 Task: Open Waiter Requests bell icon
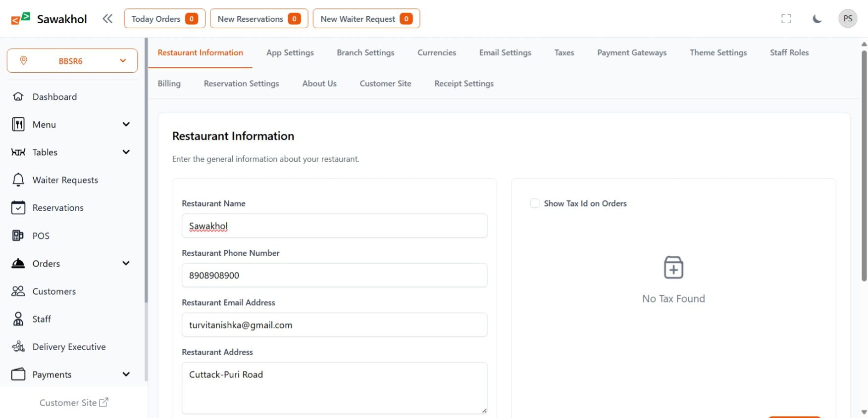[x=18, y=180]
